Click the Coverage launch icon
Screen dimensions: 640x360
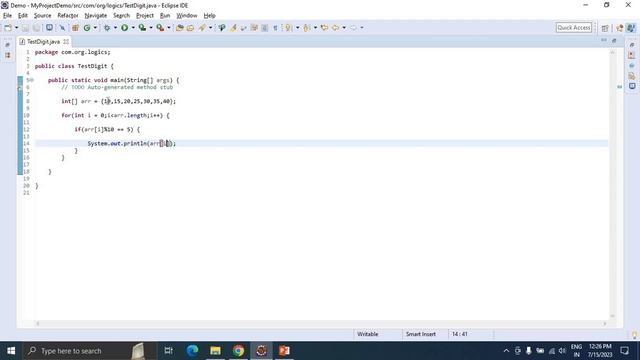[142, 28]
